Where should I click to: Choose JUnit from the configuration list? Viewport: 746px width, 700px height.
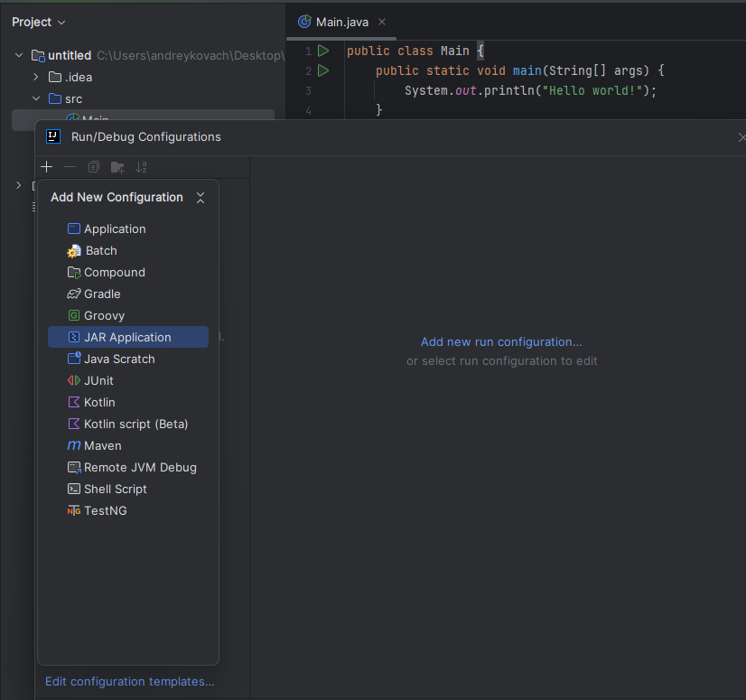click(x=128, y=380)
